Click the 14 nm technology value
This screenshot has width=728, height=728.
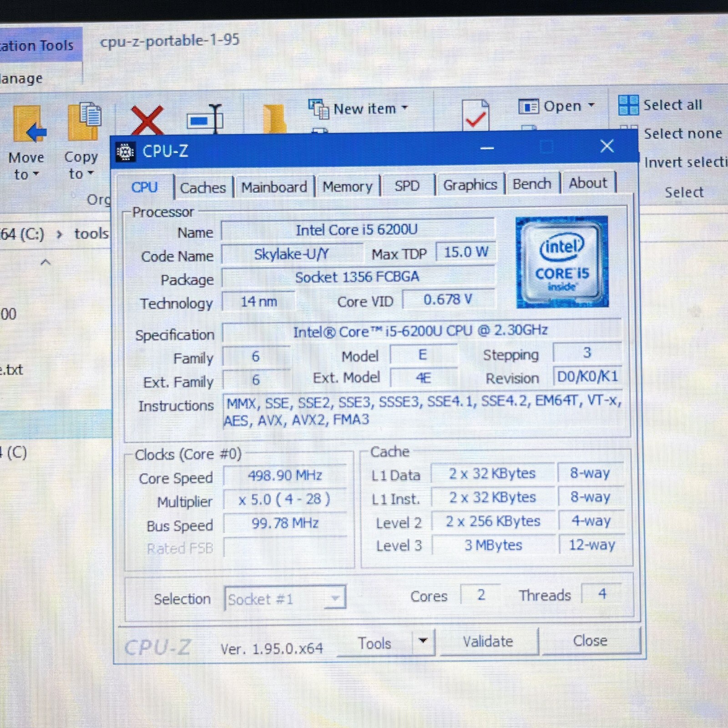pos(258,301)
